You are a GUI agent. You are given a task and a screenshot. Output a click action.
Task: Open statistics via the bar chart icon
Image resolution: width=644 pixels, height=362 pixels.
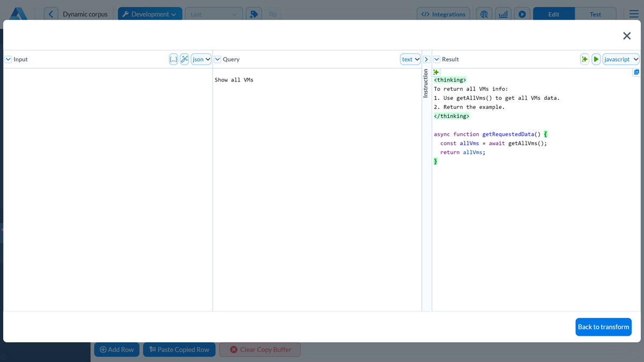tap(503, 14)
